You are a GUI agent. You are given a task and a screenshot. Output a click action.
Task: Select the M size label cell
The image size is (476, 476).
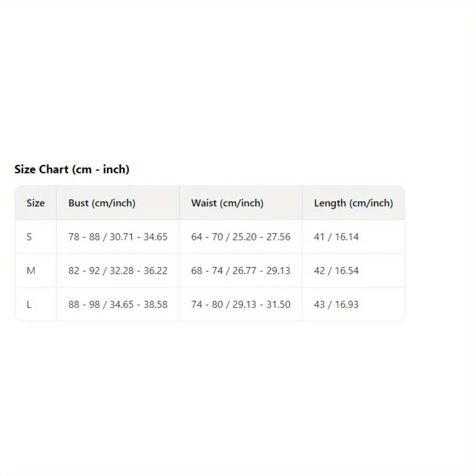(31, 271)
